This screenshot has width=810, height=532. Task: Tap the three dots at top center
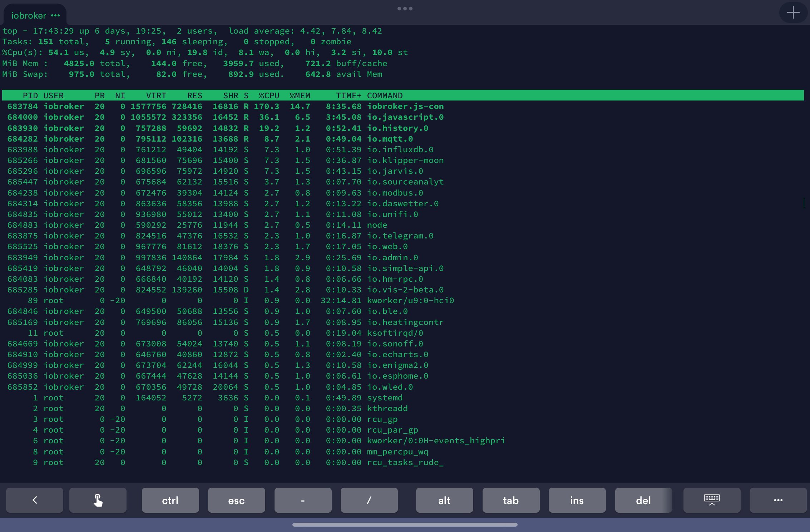(405, 9)
